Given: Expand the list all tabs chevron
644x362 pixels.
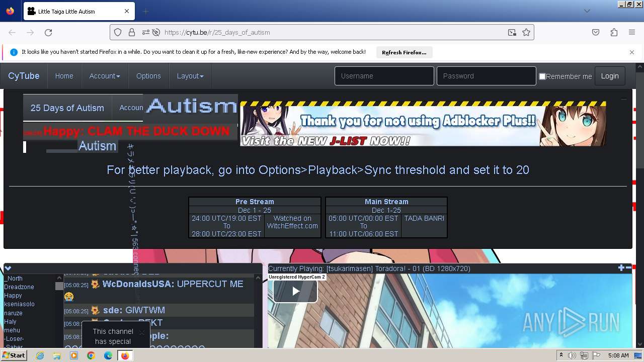Looking at the screenshot, I should pyautogui.click(x=587, y=11).
